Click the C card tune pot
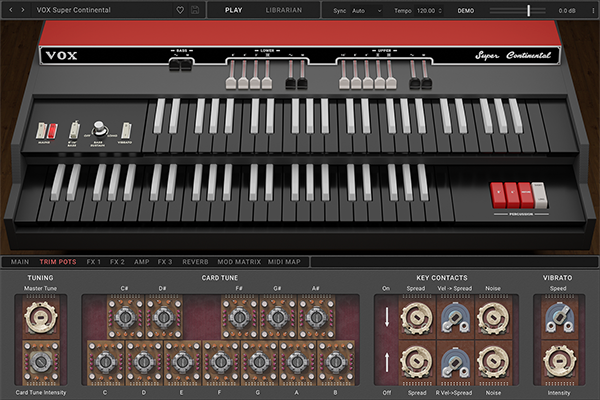The image size is (600, 400). (x=106, y=362)
